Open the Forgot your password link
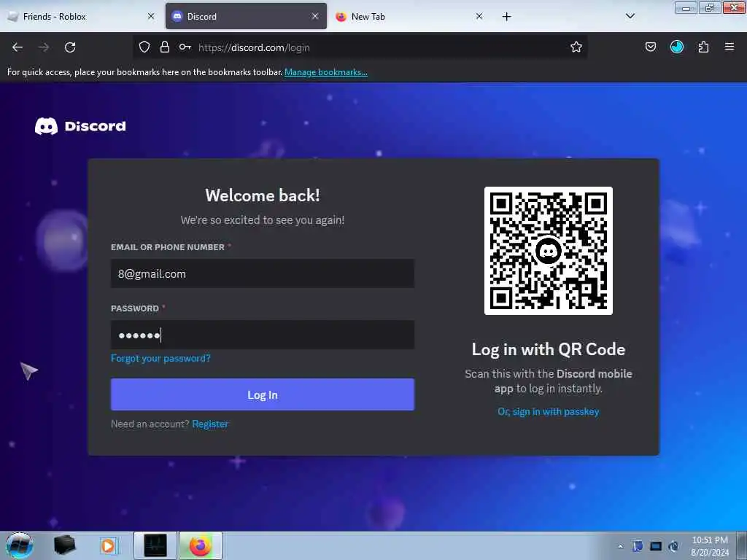Image resolution: width=747 pixels, height=560 pixels. click(x=160, y=358)
